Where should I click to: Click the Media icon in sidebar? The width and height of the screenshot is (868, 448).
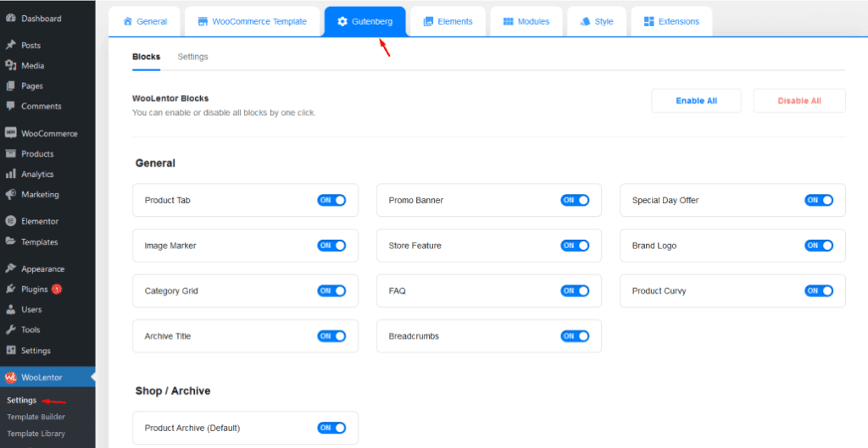[x=10, y=65]
